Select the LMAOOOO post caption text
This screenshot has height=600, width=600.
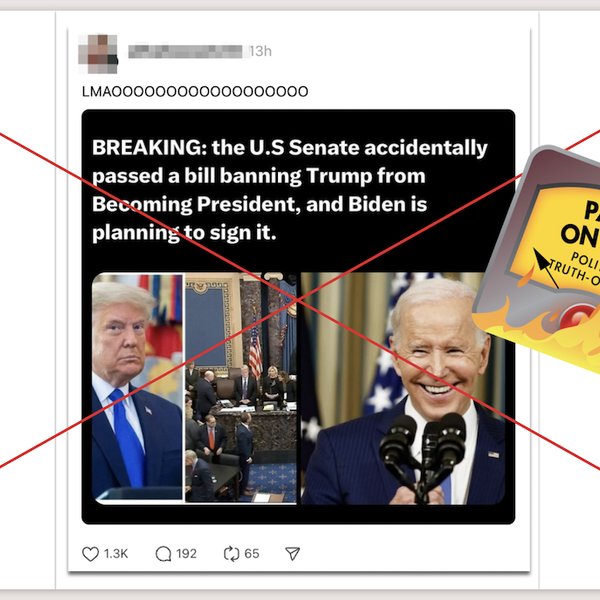(x=195, y=92)
